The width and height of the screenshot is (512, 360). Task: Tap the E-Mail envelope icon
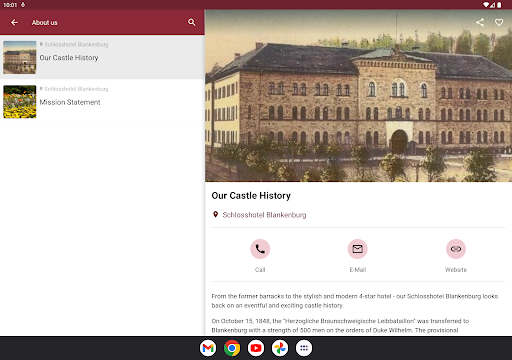click(358, 249)
